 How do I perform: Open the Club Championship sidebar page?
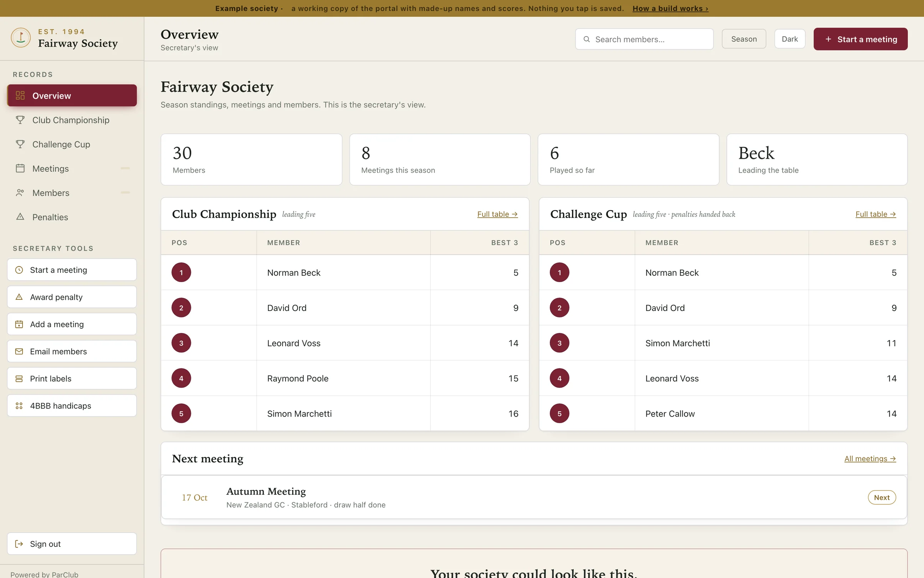tap(72, 120)
